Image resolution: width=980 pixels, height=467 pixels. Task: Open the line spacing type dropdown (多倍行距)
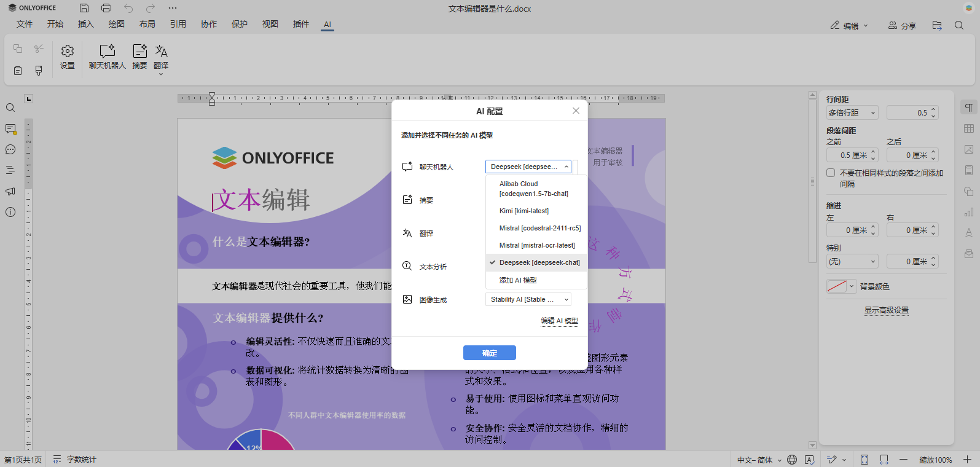pyautogui.click(x=852, y=112)
